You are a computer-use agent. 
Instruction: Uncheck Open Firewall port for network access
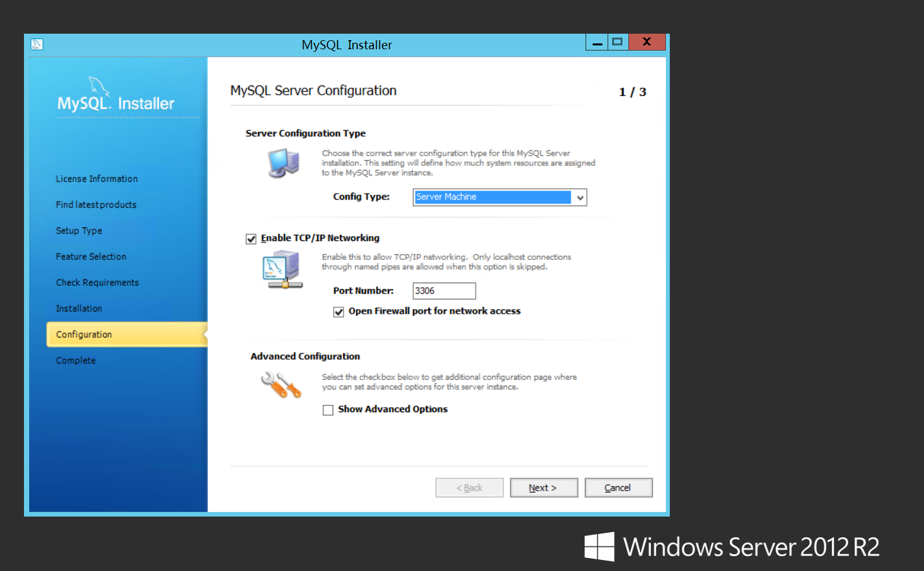(x=338, y=312)
